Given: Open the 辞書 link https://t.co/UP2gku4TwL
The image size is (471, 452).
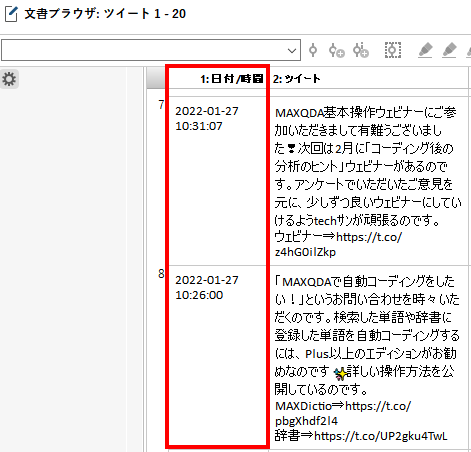Looking at the screenshot, I should tap(381, 436).
